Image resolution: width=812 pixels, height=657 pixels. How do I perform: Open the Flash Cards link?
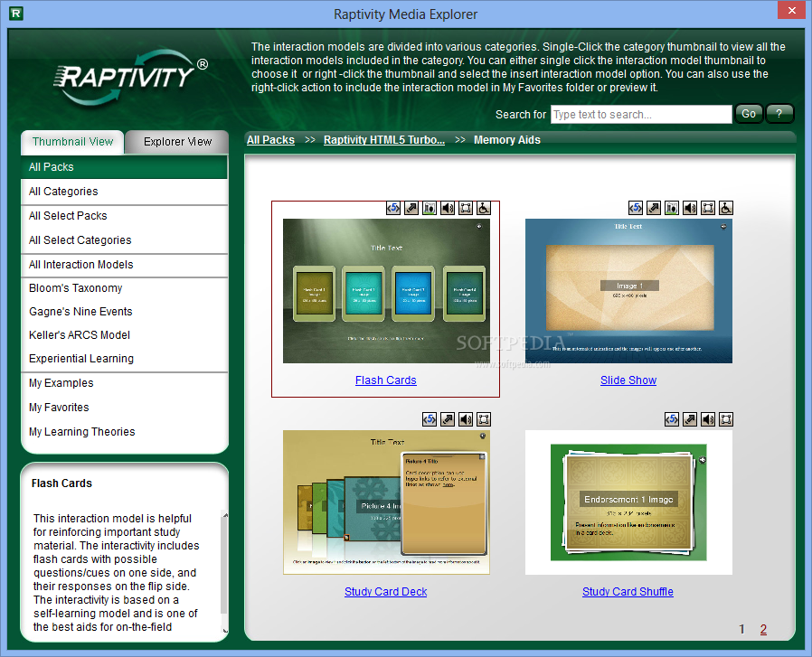coord(386,380)
